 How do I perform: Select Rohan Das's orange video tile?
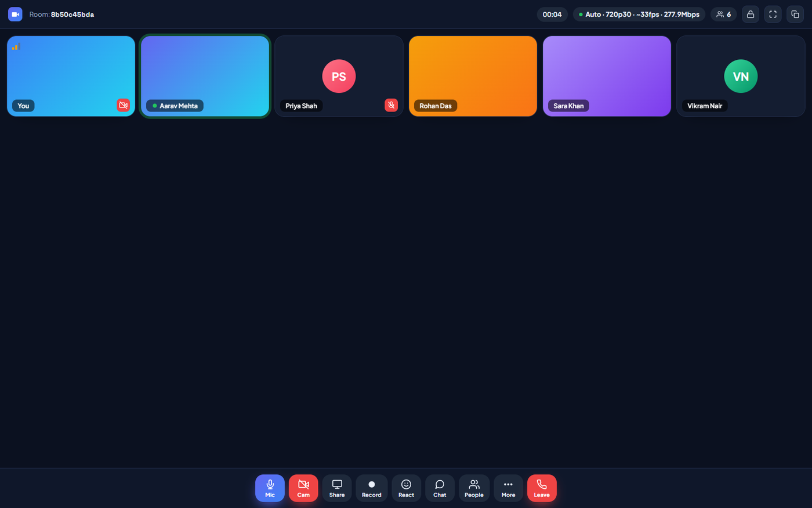(473, 76)
